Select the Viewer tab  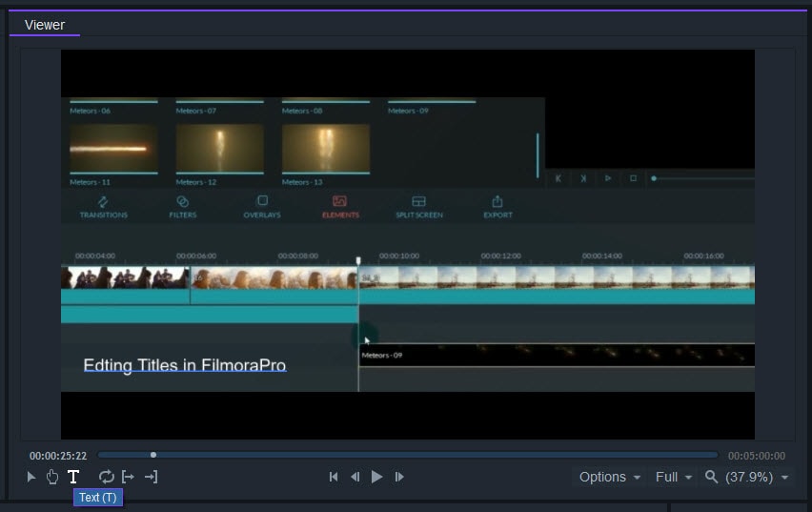tap(45, 25)
